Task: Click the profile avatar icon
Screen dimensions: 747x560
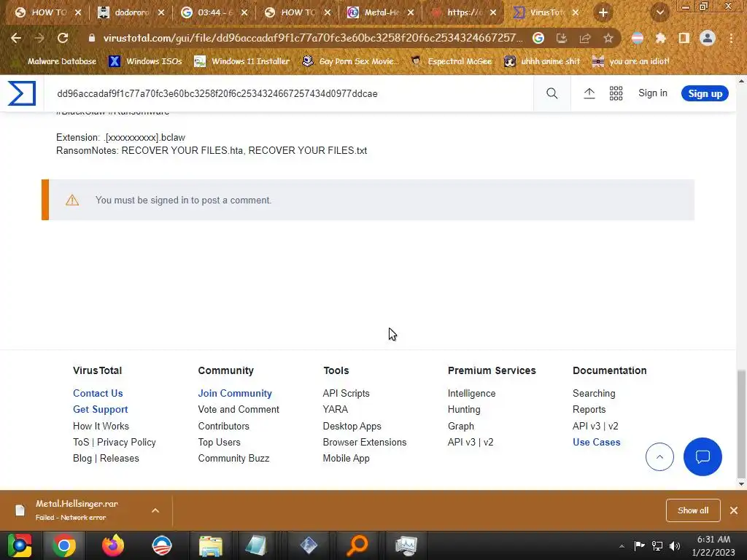Action: 708,38
